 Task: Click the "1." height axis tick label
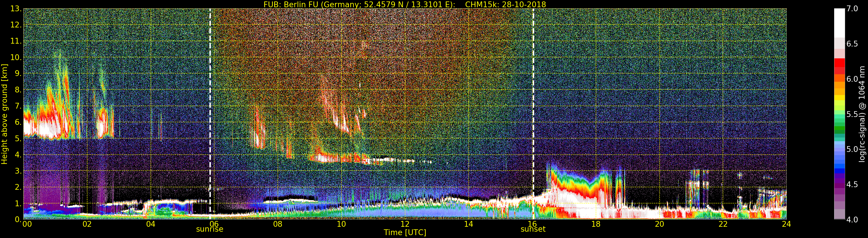[18, 203]
